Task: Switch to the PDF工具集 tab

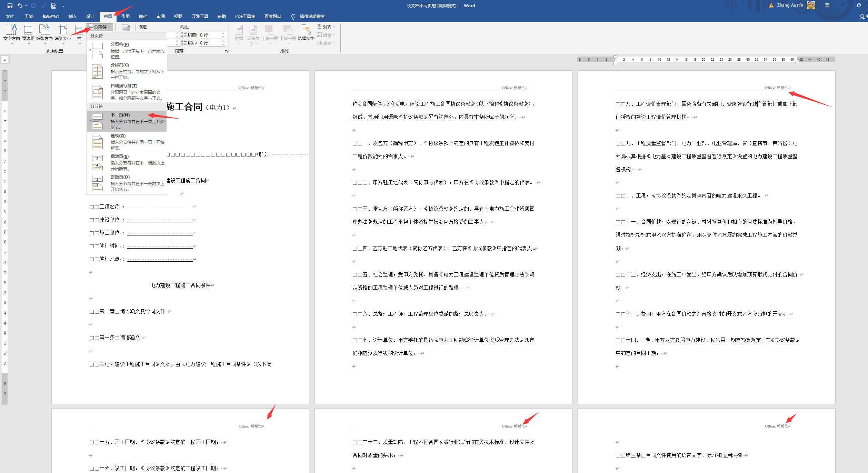Action: pos(245,16)
